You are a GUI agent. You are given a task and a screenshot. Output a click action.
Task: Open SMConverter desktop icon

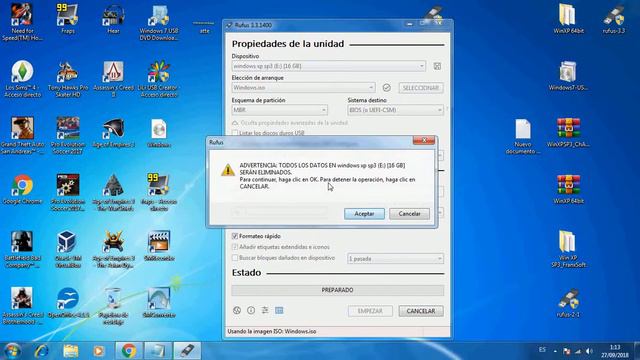[x=159, y=302]
